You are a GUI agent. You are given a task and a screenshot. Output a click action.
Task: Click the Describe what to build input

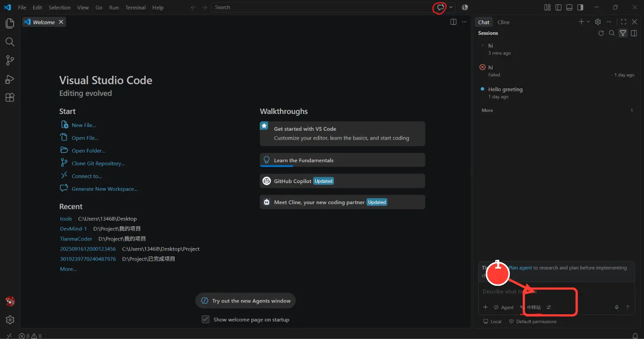click(556, 292)
